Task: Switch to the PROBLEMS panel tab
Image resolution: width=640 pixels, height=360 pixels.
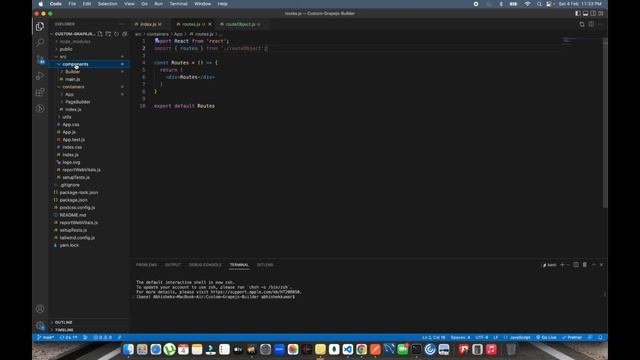Action: pyautogui.click(x=146, y=265)
